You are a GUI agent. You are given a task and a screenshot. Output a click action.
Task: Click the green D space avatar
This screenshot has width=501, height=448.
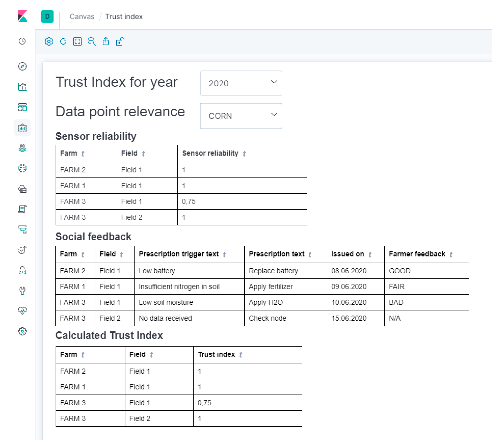click(47, 17)
